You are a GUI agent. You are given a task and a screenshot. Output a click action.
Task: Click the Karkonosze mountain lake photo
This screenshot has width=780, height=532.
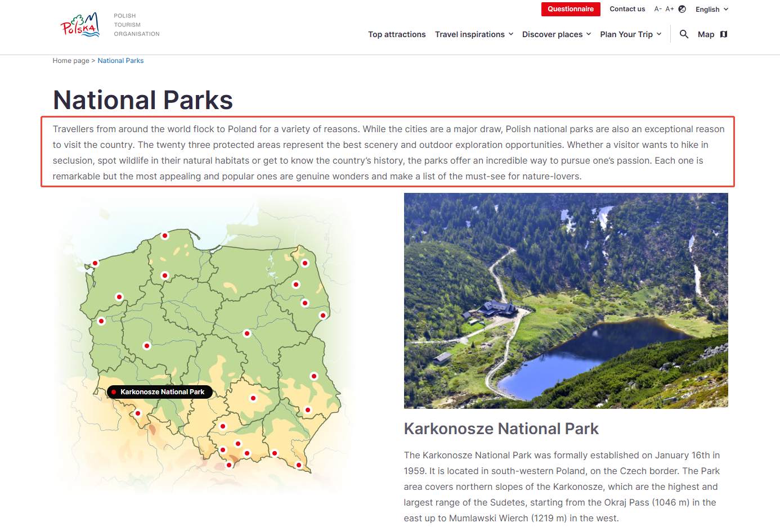(x=566, y=300)
